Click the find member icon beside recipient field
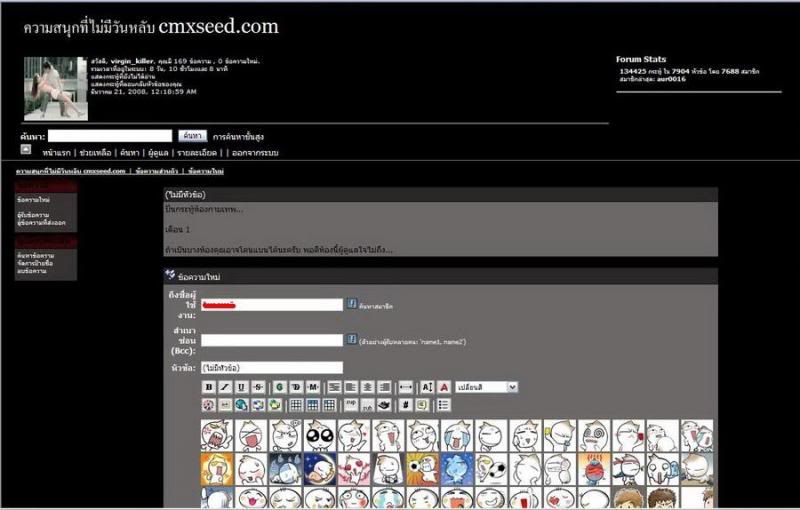 pyautogui.click(x=352, y=303)
